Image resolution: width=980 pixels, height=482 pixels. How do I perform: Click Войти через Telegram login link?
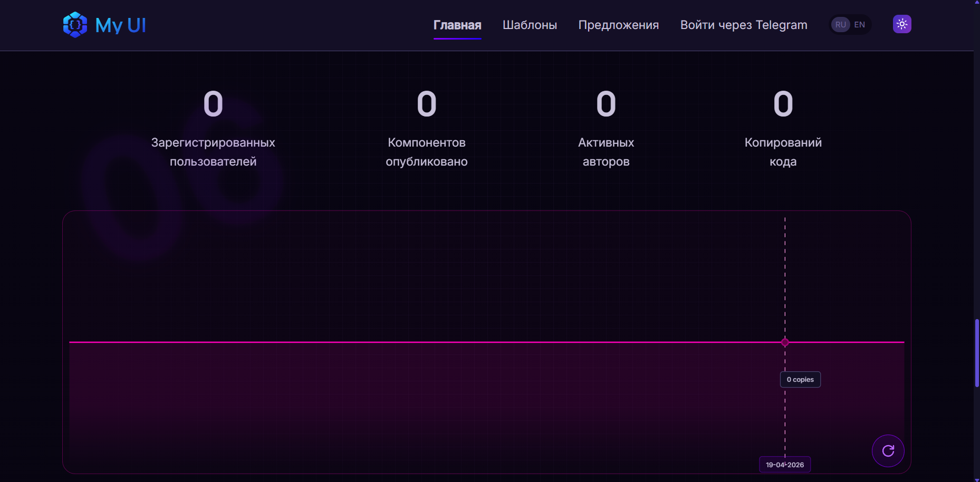coord(744,25)
